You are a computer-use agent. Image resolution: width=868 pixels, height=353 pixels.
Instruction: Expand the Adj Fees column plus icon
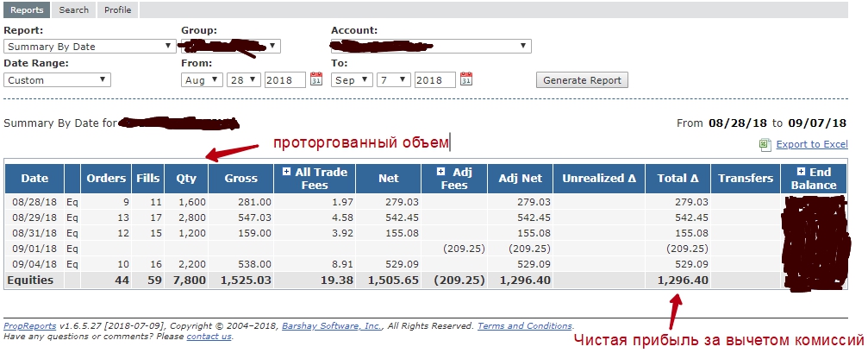pyautogui.click(x=441, y=173)
